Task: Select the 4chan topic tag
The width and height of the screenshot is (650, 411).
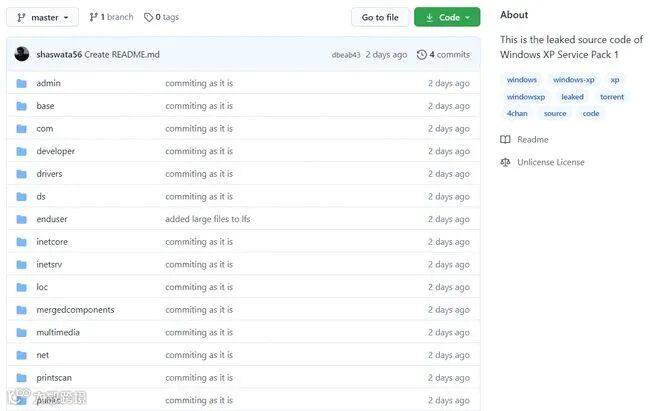Action: click(517, 113)
